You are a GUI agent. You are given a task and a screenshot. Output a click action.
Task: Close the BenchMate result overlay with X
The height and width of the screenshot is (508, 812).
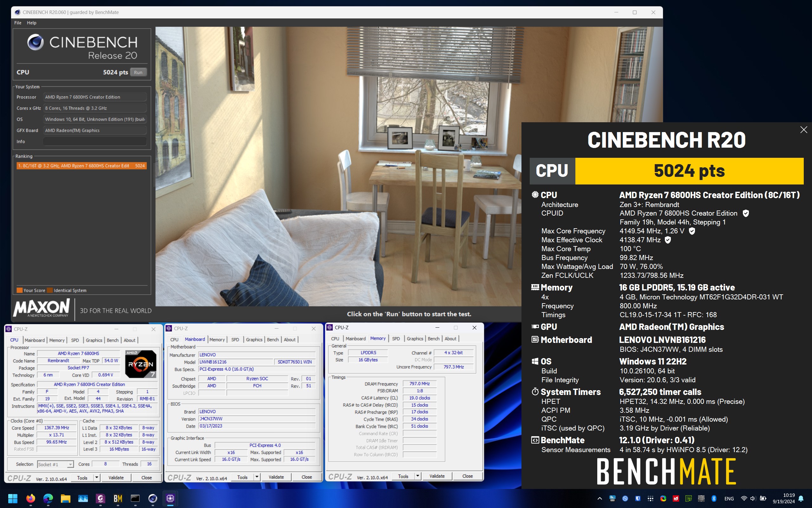pos(803,130)
